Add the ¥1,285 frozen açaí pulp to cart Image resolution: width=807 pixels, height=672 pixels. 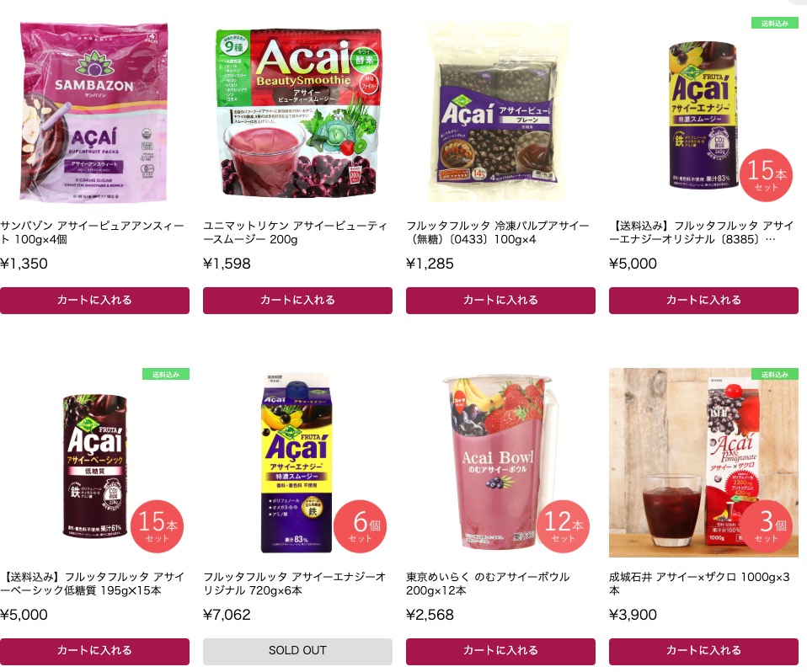(500, 301)
